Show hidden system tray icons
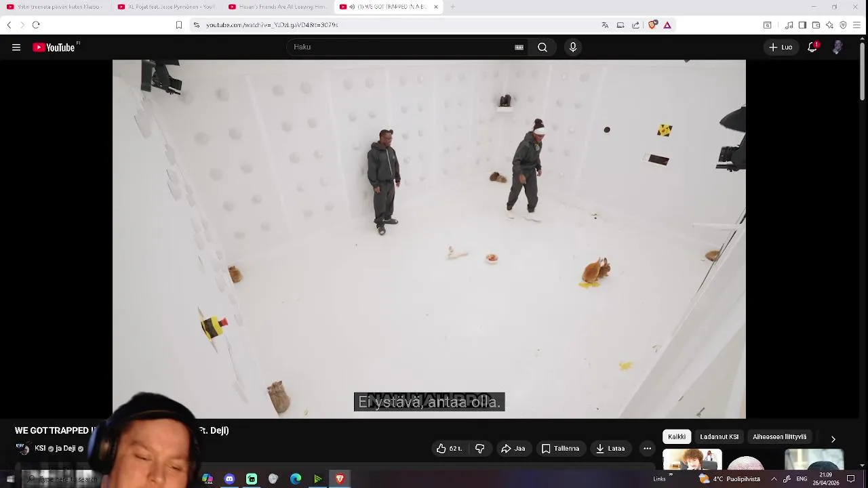Image resolution: width=868 pixels, height=488 pixels. [x=774, y=479]
